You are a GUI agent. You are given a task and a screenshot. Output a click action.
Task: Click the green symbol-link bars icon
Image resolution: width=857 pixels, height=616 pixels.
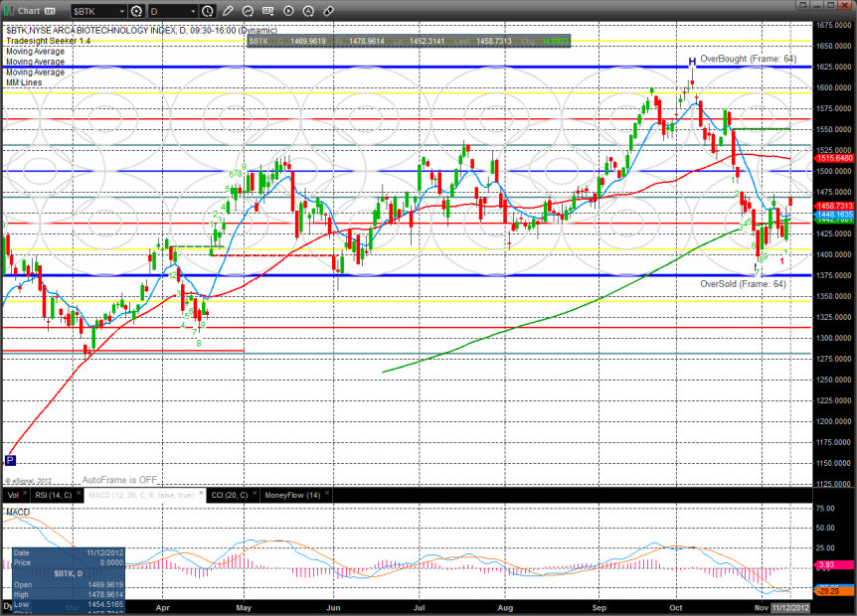pyautogui.click(x=8, y=11)
